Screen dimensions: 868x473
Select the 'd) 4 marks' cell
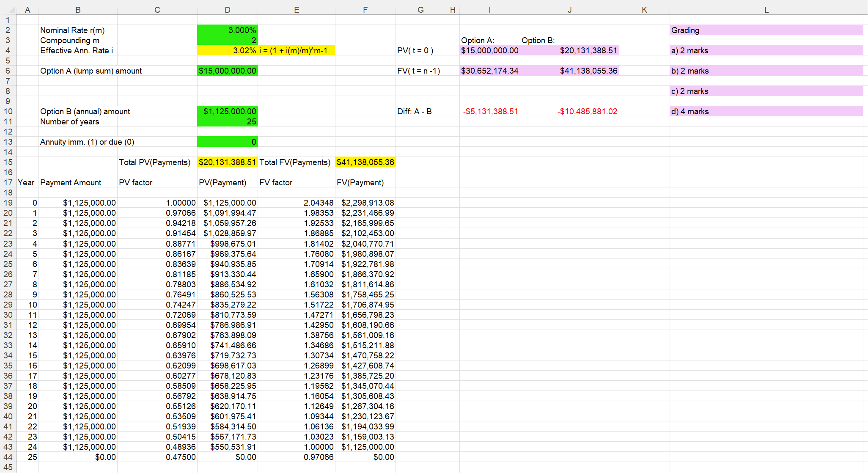tap(766, 111)
